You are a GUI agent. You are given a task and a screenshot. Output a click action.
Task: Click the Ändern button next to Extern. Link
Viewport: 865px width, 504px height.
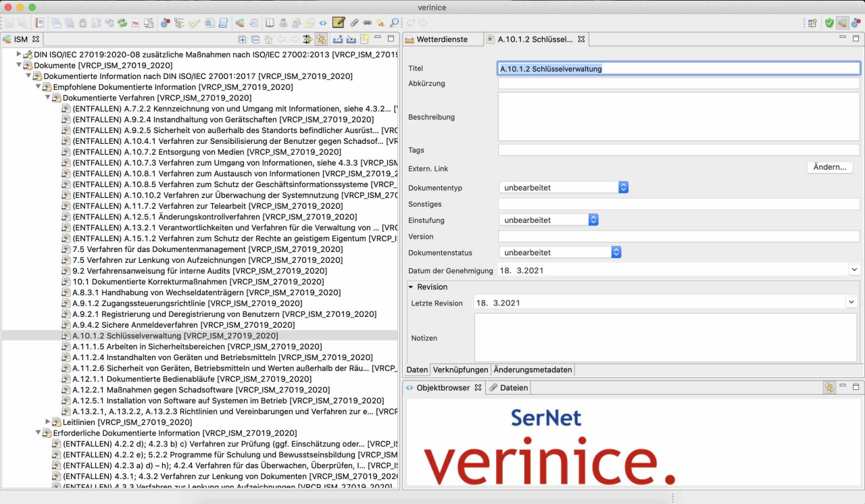pyautogui.click(x=830, y=167)
